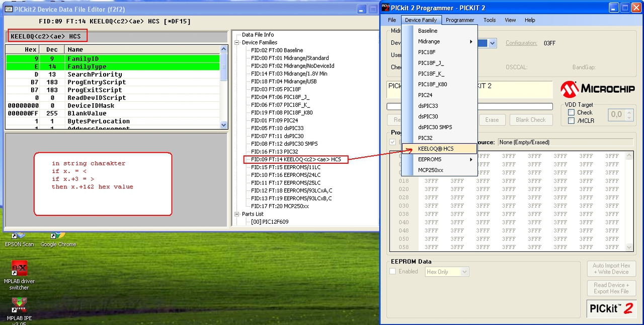644x325 pixels.
Task: Open the EPSON Scan desktop shortcut
Action: point(19,239)
